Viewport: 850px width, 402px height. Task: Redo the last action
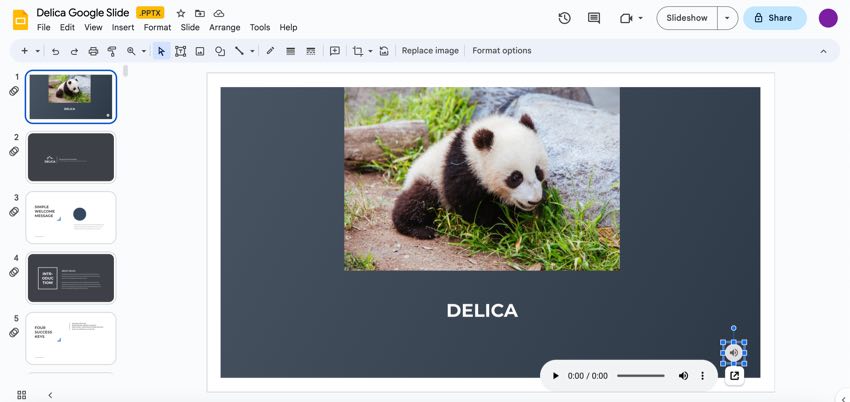[74, 51]
